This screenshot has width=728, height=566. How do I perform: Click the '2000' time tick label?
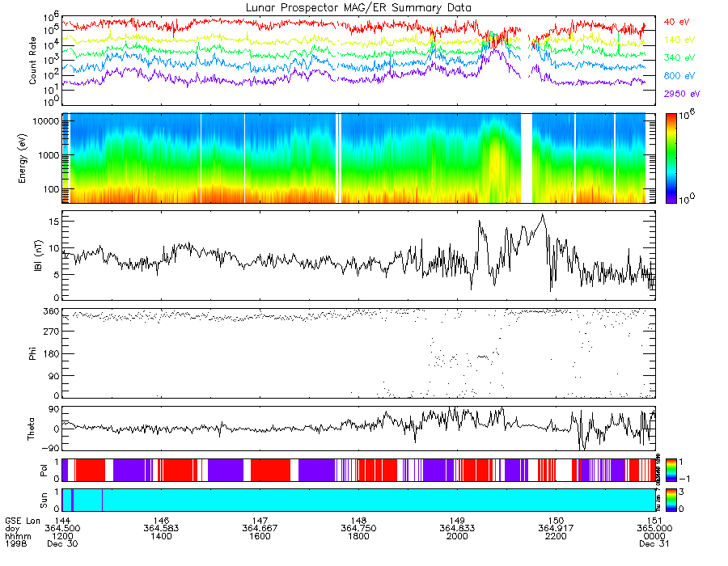click(457, 536)
